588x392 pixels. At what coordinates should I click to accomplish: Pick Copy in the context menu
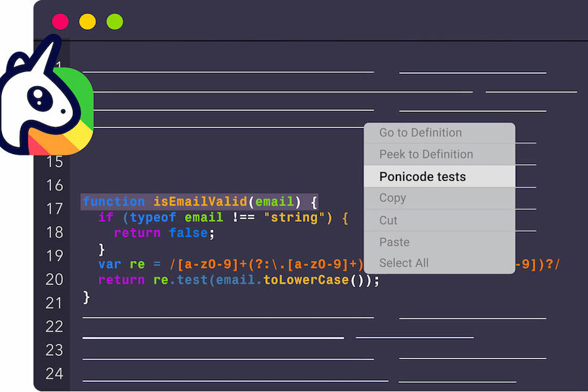tap(392, 198)
